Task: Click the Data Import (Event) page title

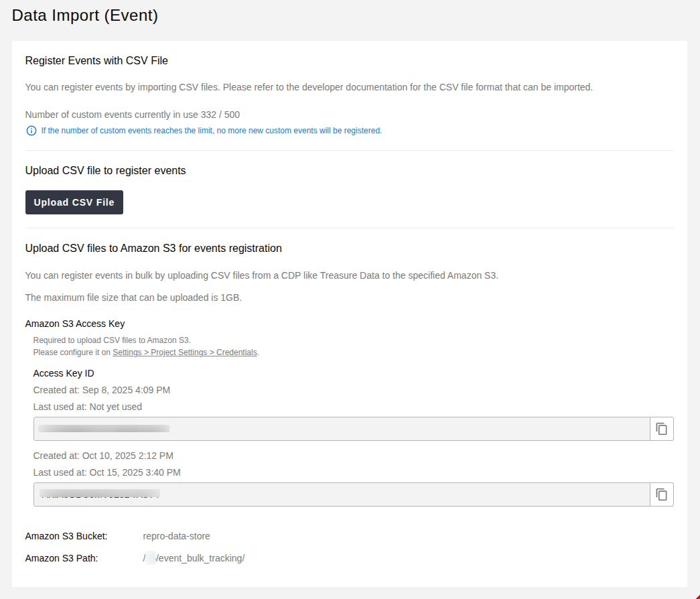Action: point(84,15)
